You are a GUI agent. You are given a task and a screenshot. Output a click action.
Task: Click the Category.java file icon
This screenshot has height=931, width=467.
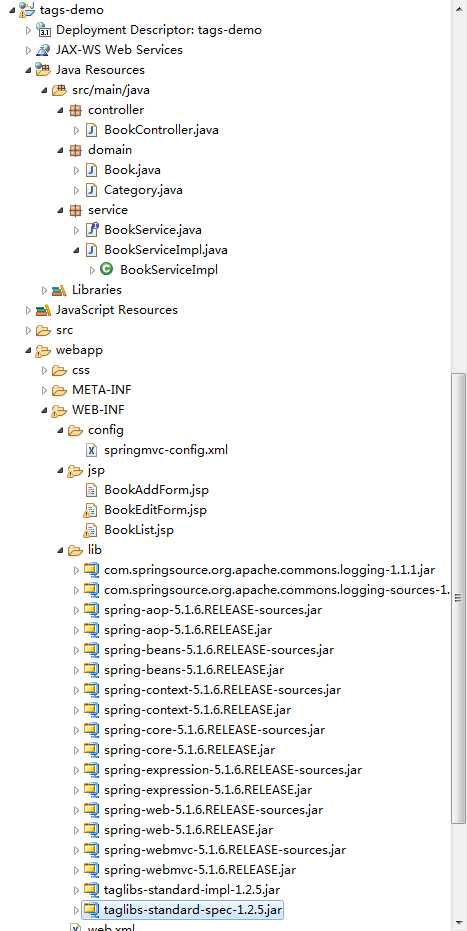(91, 190)
